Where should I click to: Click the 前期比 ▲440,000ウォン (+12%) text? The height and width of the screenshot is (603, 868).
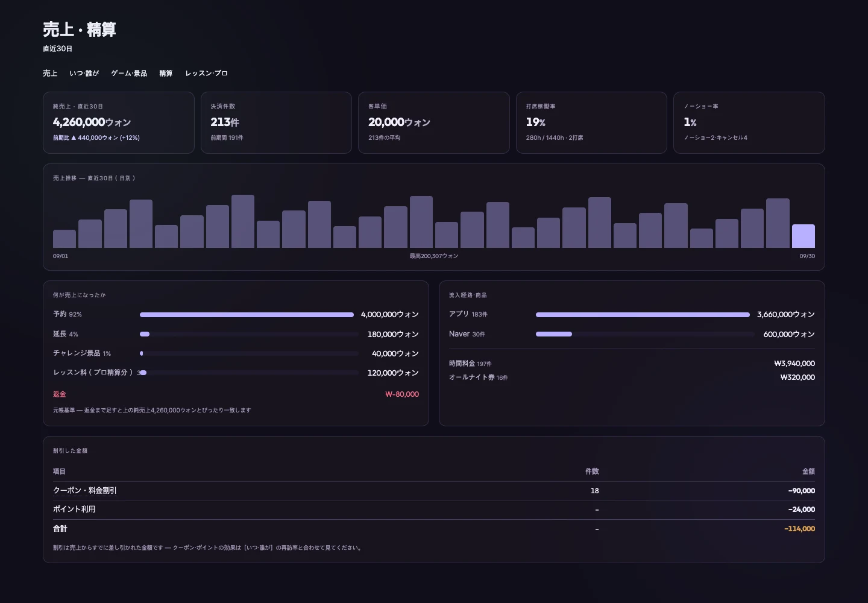click(x=96, y=138)
